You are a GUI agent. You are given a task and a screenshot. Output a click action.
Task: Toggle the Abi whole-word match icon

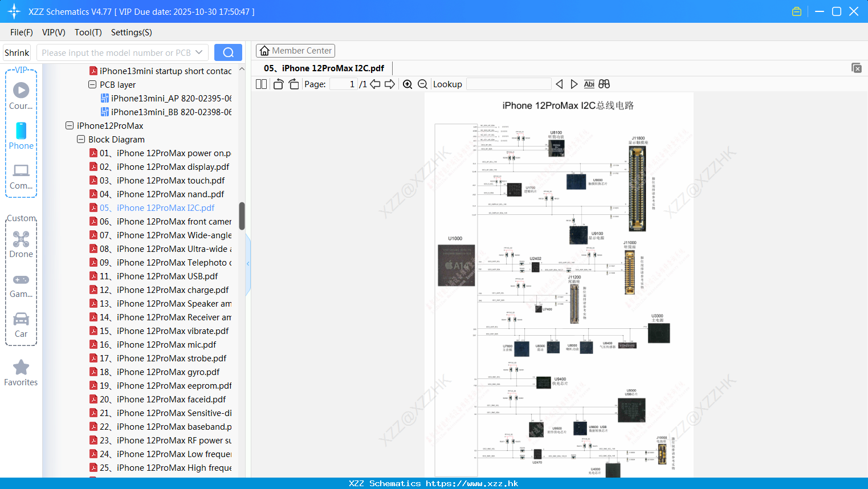(x=589, y=84)
